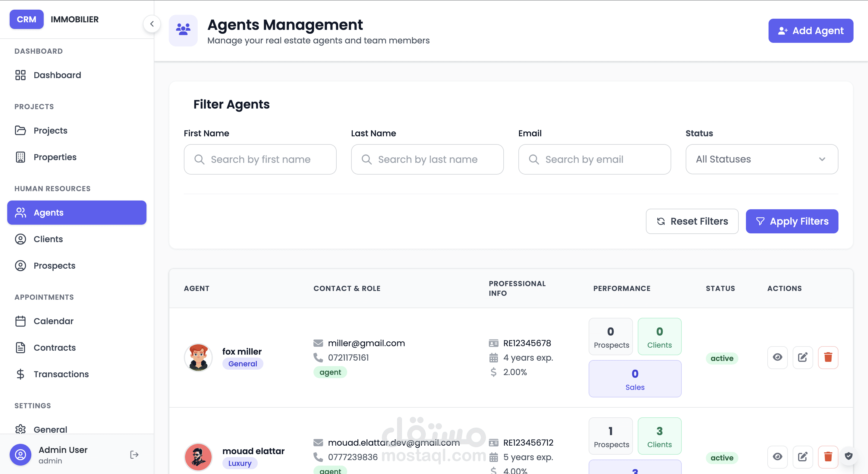Click license number RE123456712
The width and height of the screenshot is (868, 474).
pos(528,443)
